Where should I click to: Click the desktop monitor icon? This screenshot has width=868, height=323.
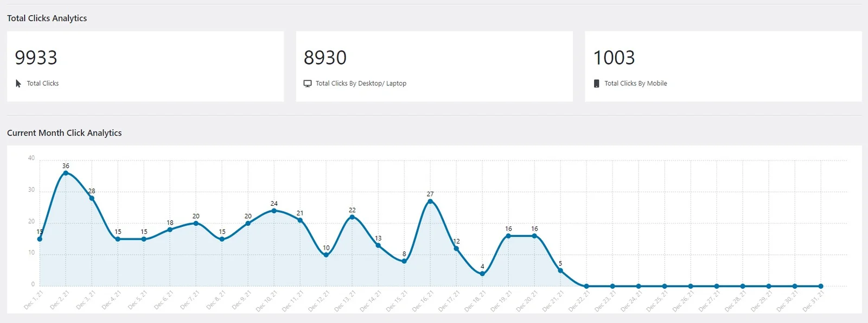[308, 84]
